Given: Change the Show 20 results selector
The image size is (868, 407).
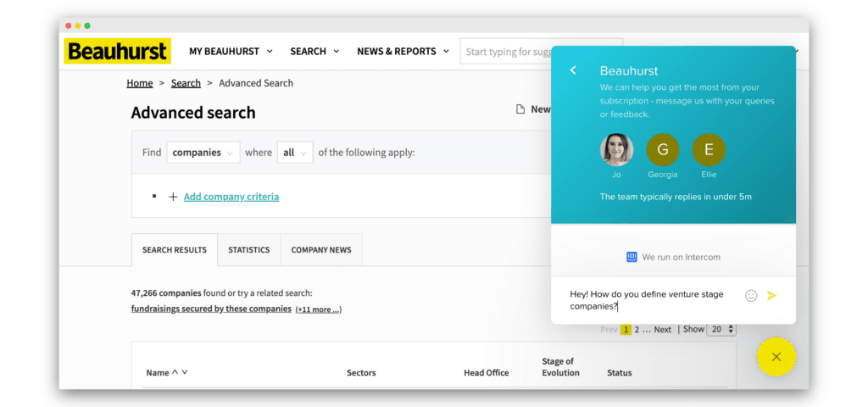Looking at the screenshot, I should tap(722, 329).
